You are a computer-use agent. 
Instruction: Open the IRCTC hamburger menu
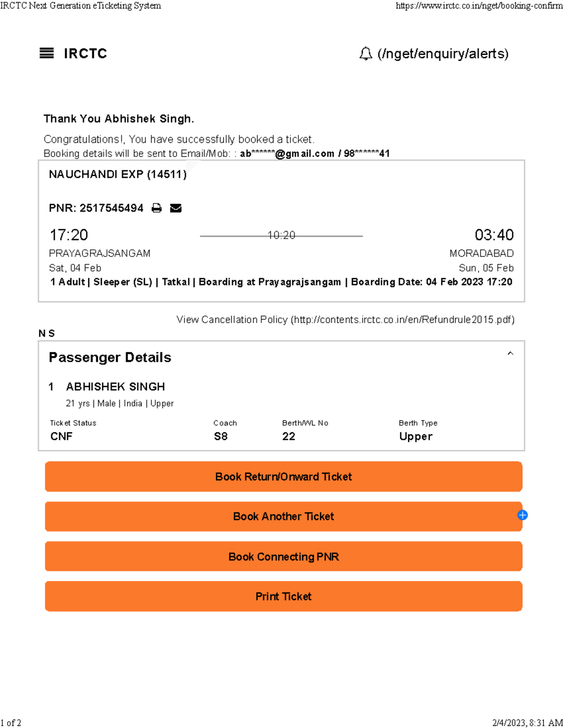pyautogui.click(x=46, y=54)
